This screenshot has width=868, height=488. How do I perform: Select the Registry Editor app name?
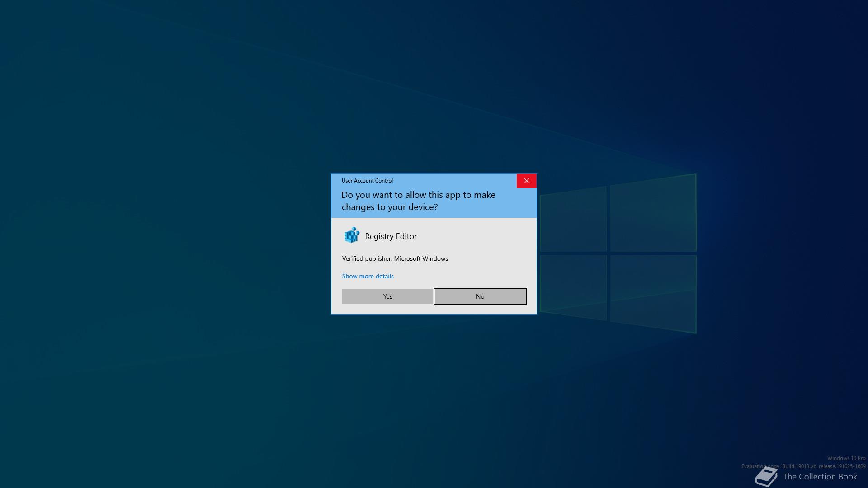pos(391,236)
